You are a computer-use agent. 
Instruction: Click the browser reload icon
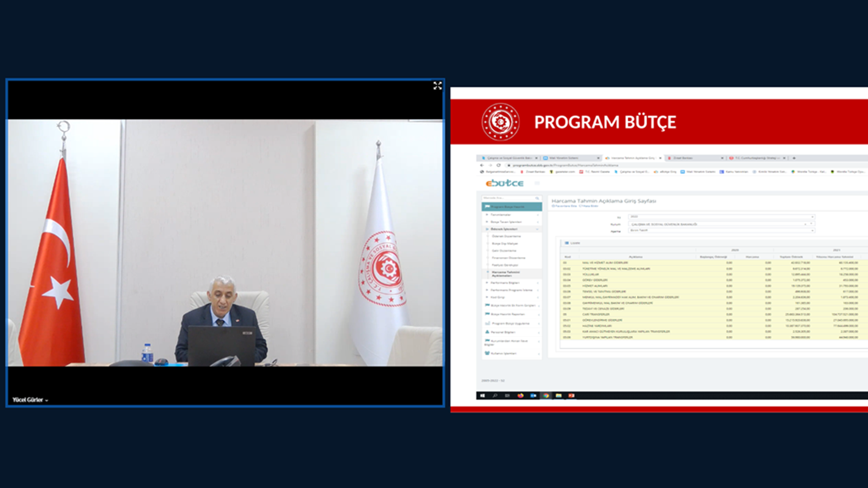[x=498, y=165]
